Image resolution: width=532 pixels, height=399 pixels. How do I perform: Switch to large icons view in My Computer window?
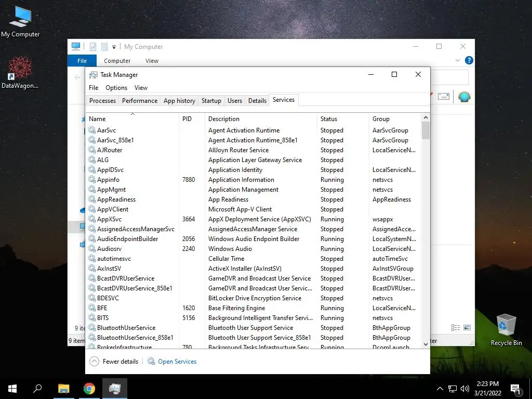(467, 327)
